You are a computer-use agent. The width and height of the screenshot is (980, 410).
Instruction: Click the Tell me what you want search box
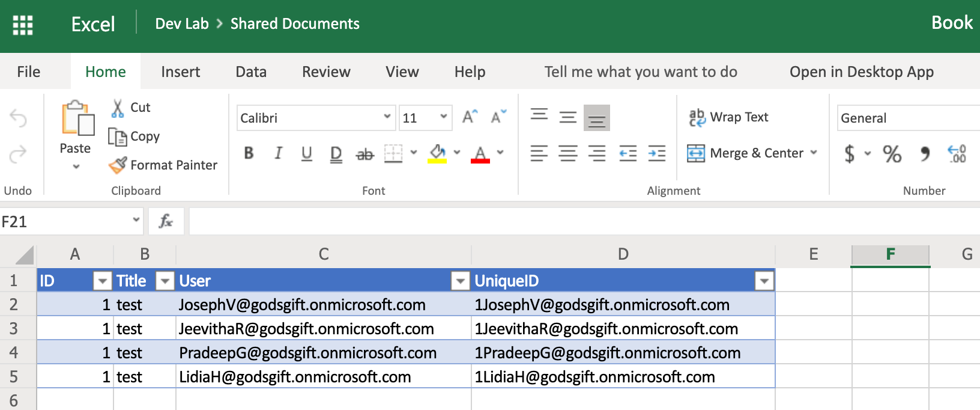pos(641,72)
